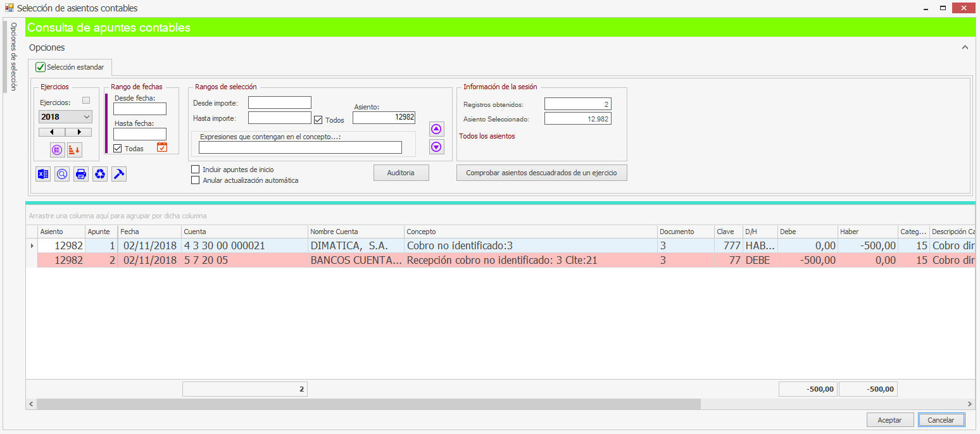
Task: Click the purple down-arrow circle button
Action: [436, 147]
